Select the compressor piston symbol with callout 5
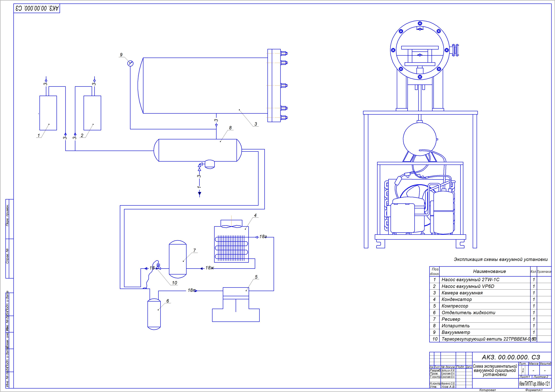This screenshot has width=555, height=392. [236, 305]
